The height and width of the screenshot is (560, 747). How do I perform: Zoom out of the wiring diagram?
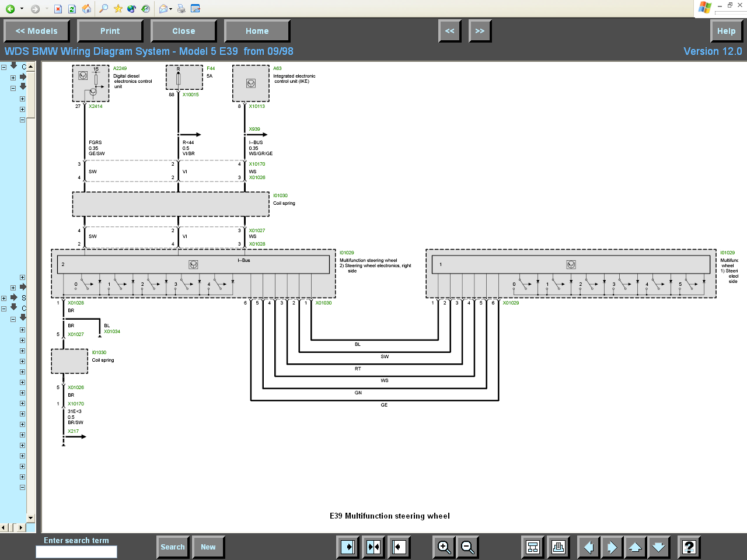pyautogui.click(x=468, y=547)
